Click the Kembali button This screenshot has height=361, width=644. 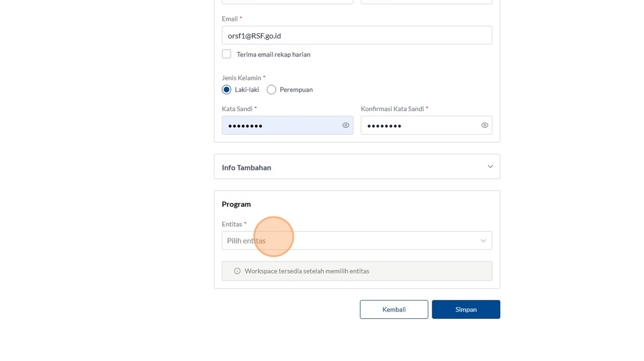(x=394, y=309)
